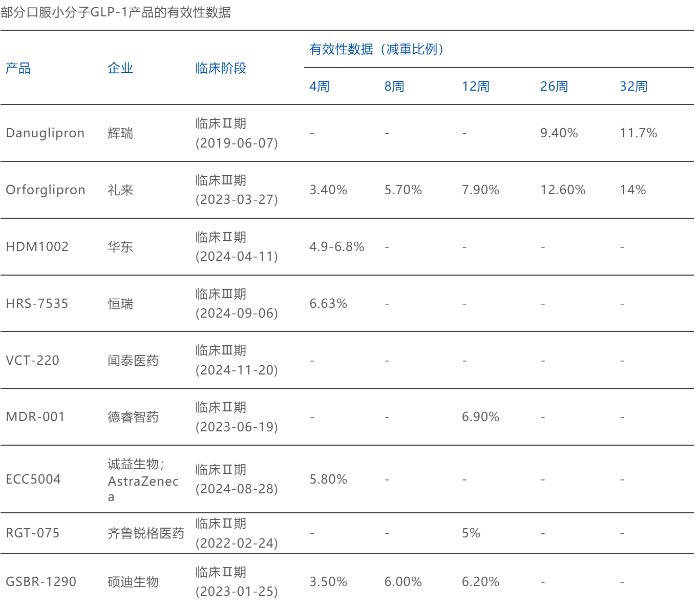
Task: Click the 12.60% value for Orforglipron
Action: pos(562,190)
